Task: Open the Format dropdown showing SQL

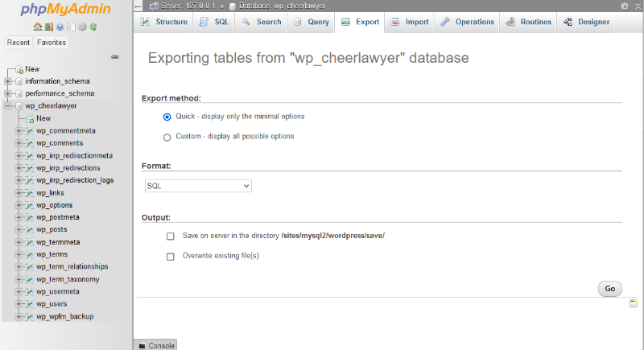Action: pyautogui.click(x=197, y=186)
